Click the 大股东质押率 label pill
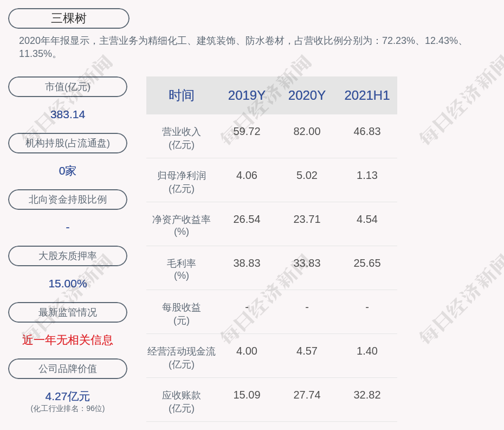 pyautogui.click(x=68, y=256)
